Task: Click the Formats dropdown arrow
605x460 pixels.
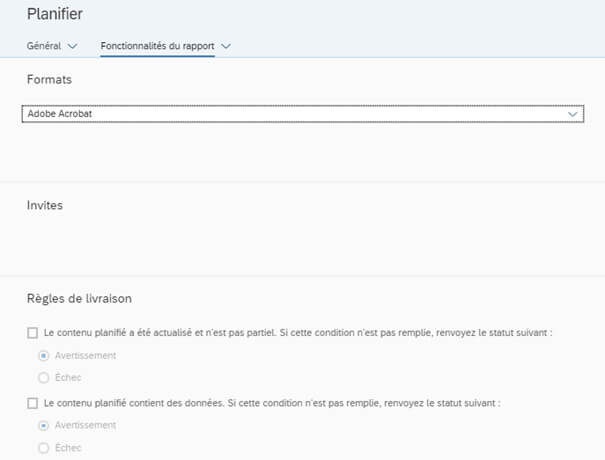Action: tap(572, 114)
